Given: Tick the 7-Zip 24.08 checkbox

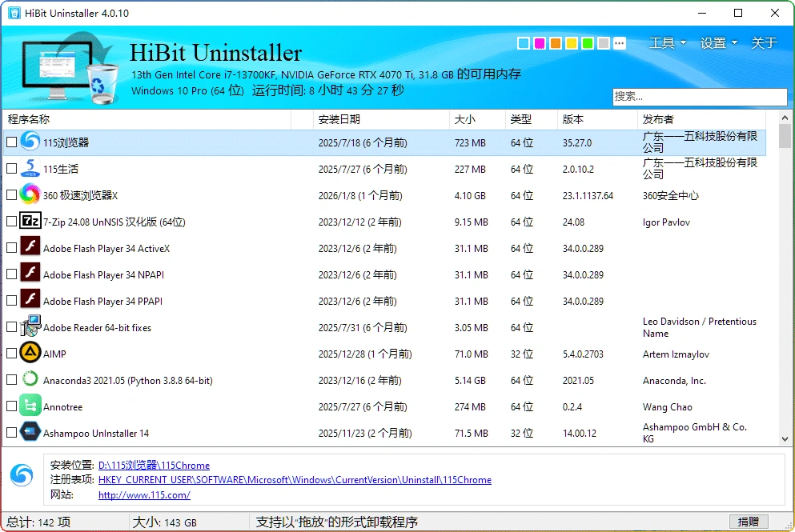Looking at the screenshot, I should (x=11, y=221).
